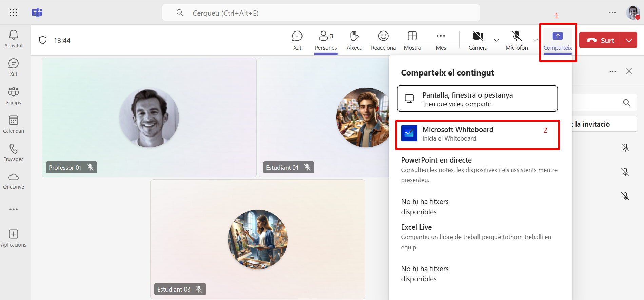Open the Mostra view menu
The image size is (644, 300).
(412, 40)
